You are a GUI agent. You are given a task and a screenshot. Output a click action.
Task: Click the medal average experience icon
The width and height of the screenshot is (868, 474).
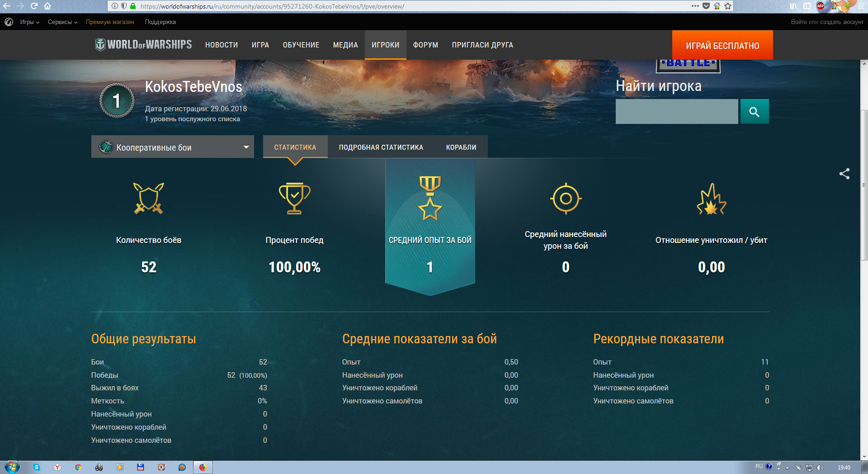coord(430,198)
